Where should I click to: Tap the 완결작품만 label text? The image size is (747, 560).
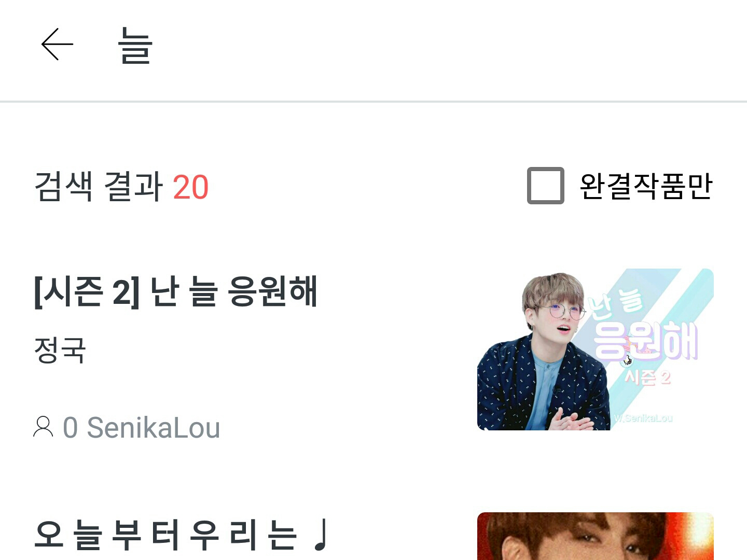[x=646, y=186]
